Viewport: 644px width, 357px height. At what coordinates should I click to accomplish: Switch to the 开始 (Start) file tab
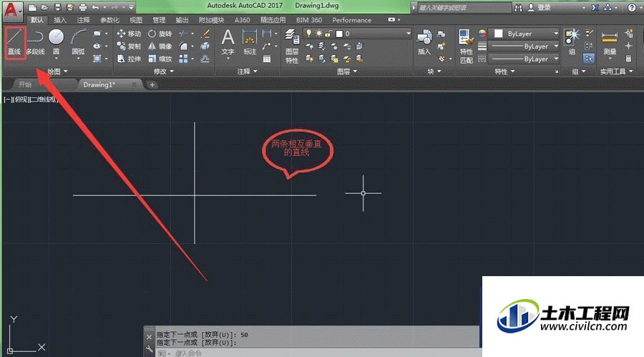click(24, 84)
